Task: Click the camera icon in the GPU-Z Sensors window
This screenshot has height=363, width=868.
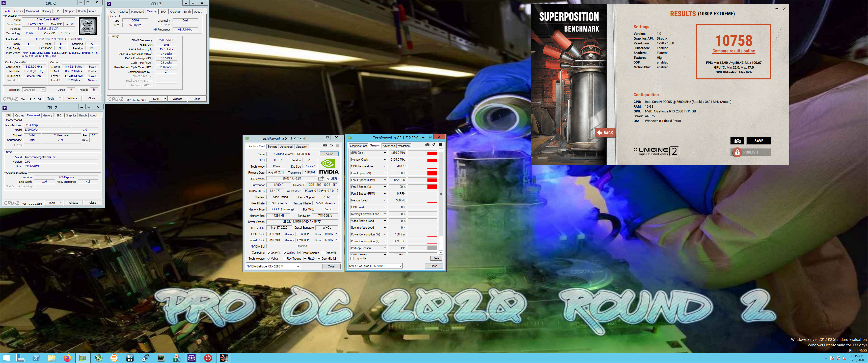Action: click(x=427, y=145)
